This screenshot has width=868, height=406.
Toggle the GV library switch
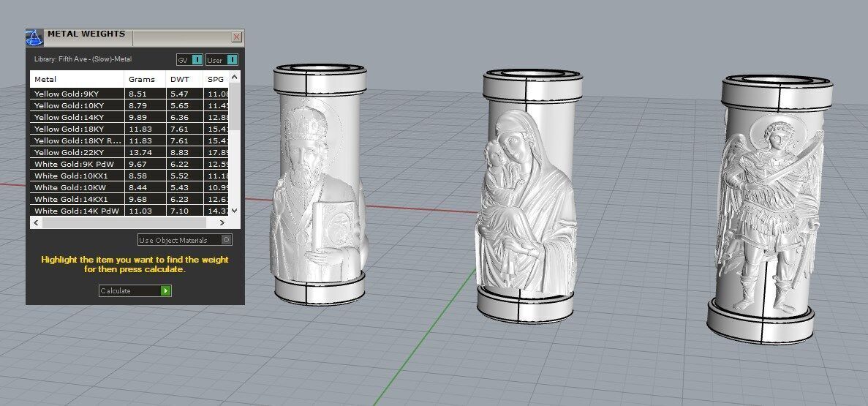point(189,60)
